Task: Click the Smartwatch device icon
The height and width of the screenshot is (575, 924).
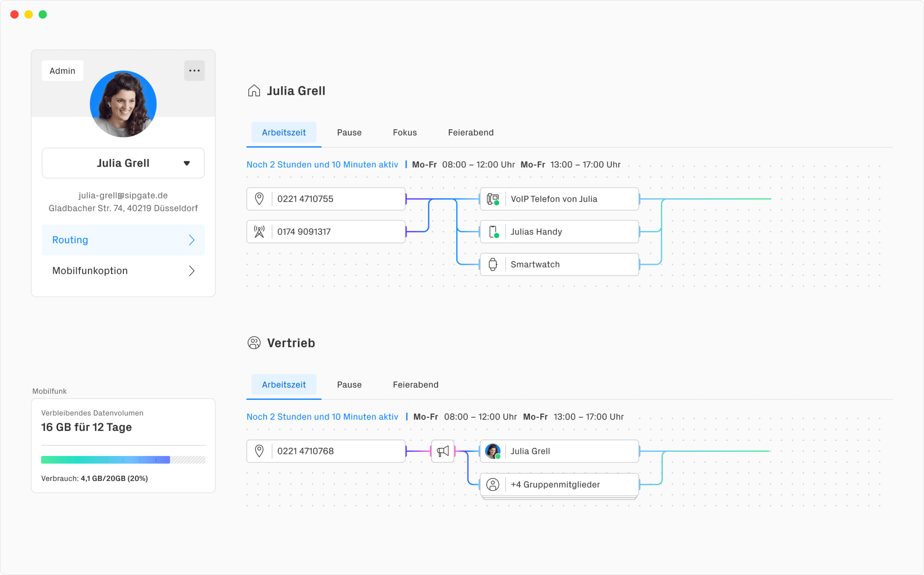Action: click(493, 264)
